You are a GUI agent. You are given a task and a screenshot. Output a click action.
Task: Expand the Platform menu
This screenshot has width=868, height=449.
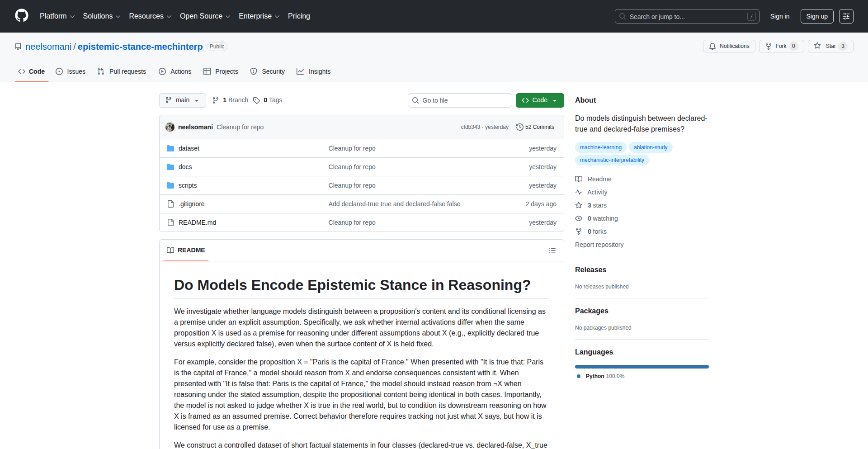point(57,16)
